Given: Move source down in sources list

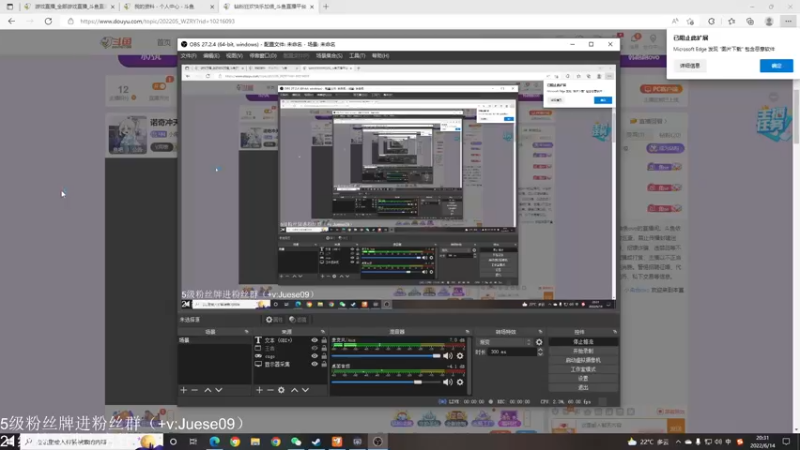Looking at the screenshot, I should click(305, 390).
